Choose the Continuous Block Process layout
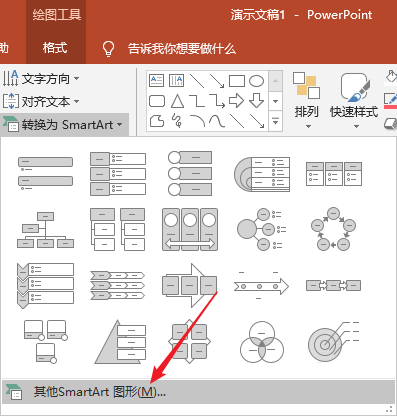Viewport: 397px width, 416px height. coord(190,285)
